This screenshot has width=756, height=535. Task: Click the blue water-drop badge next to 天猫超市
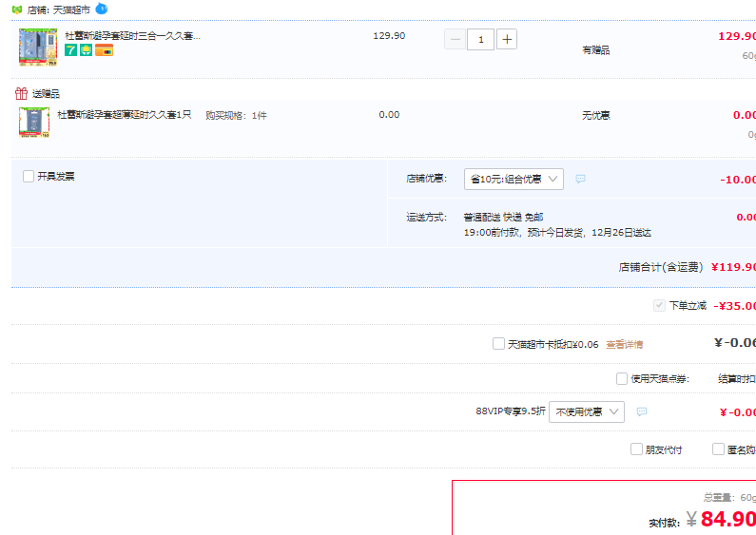[x=101, y=9]
